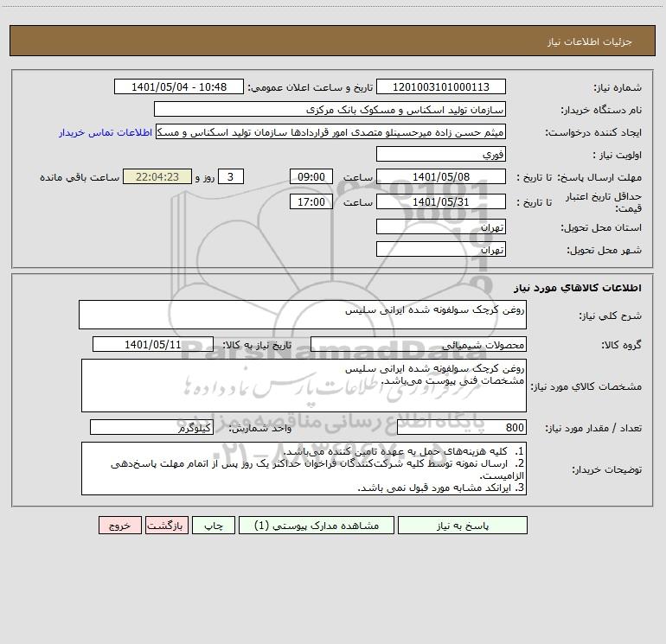Click the شرح کلی نیاز label
666x644 pixels.
611,316
